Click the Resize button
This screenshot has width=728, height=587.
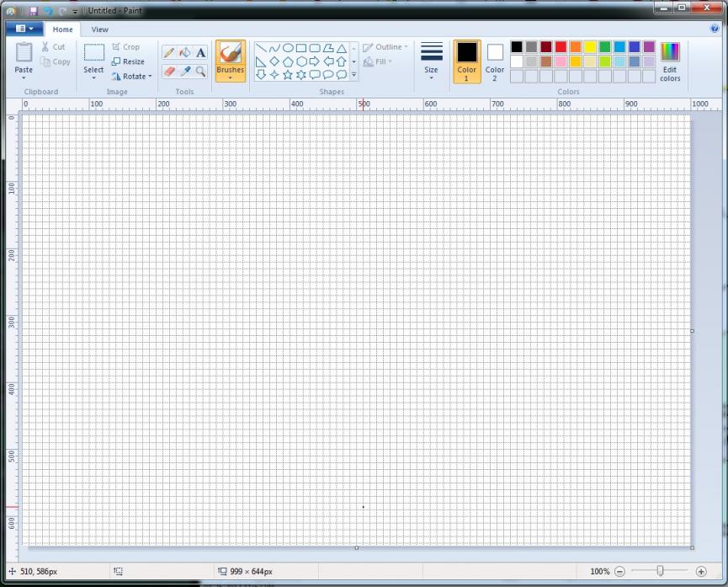[x=128, y=61]
